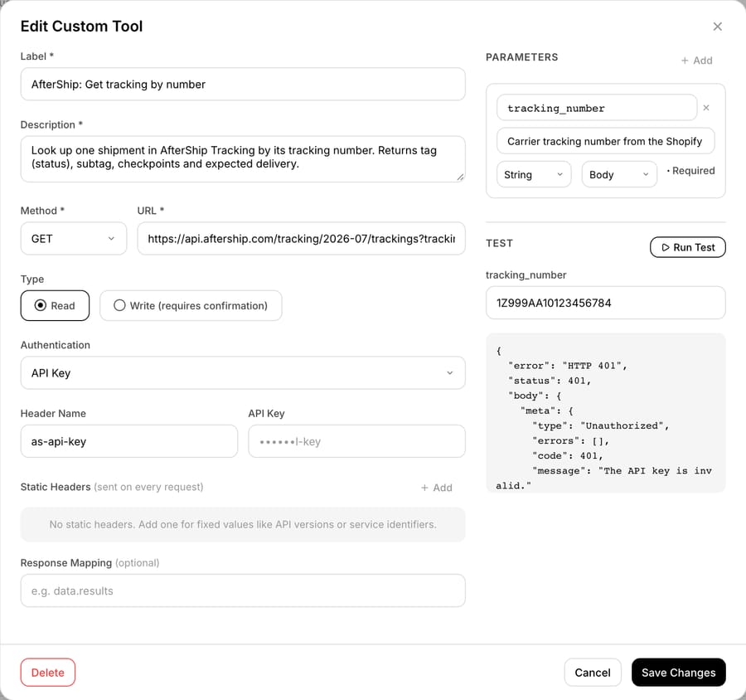Delete this custom tool

pyautogui.click(x=47, y=673)
